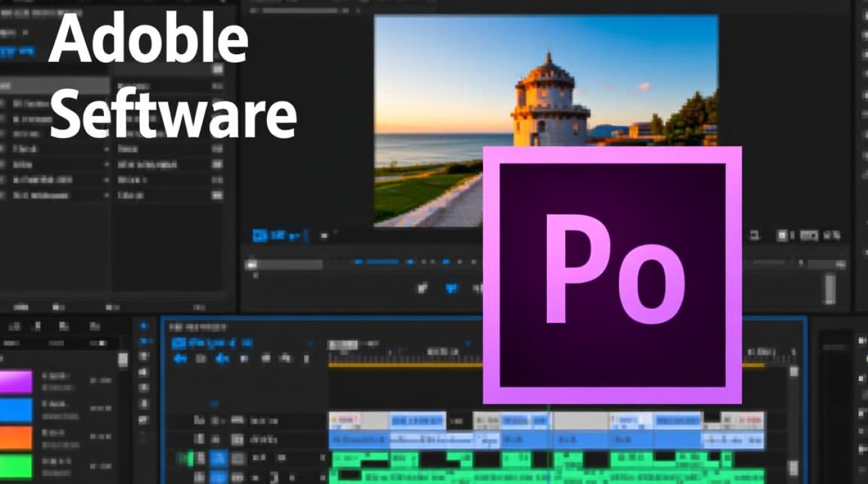Screen dimensions: 868x484
Task: Click the scrollbar thumb beside the color swatch list
Action: click(123, 360)
